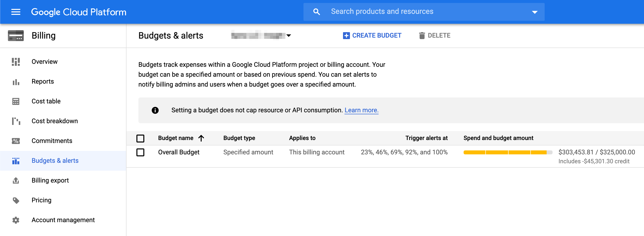The image size is (644, 236).
Task: Click the Budget type column header
Action: [239, 138]
